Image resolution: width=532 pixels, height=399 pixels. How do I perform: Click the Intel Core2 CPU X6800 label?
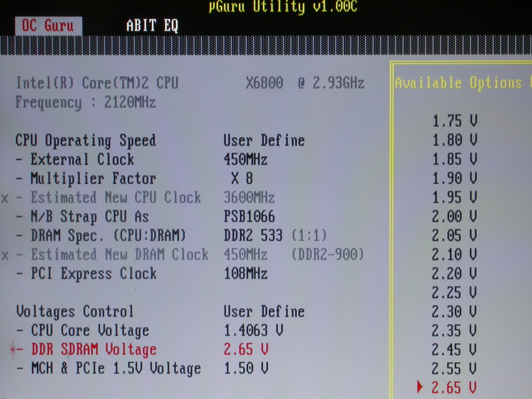[190, 83]
